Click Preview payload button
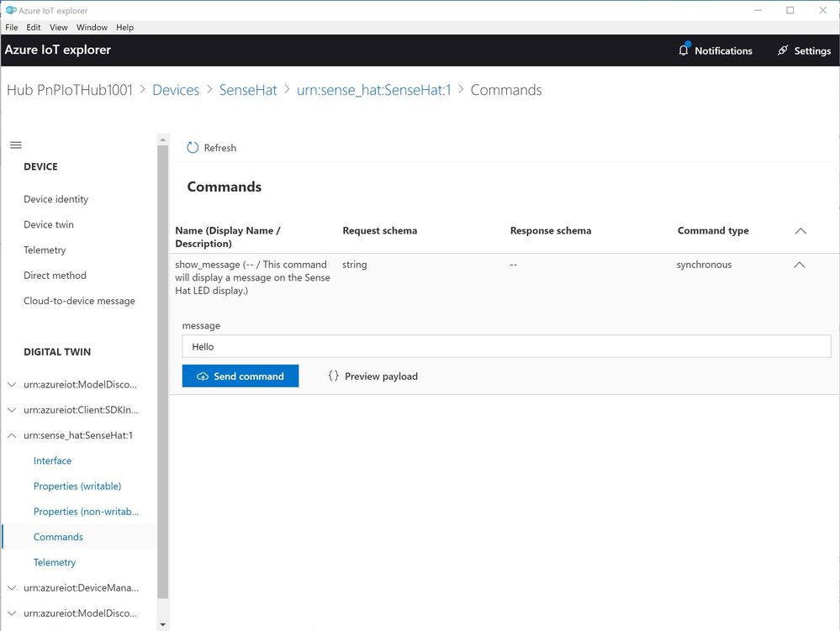This screenshot has width=840, height=631. point(372,376)
